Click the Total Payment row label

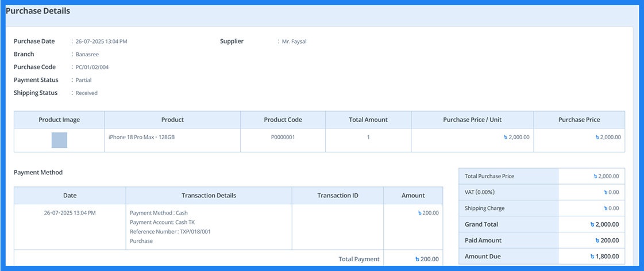click(x=359, y=259)
